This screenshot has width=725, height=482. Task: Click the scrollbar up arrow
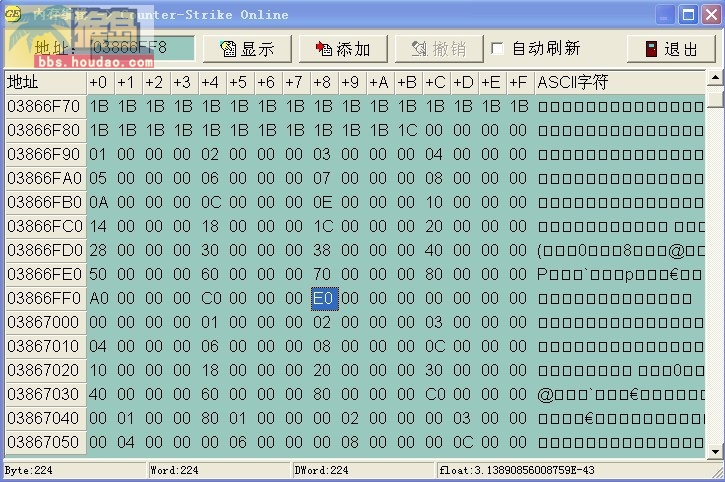(715, 78)
